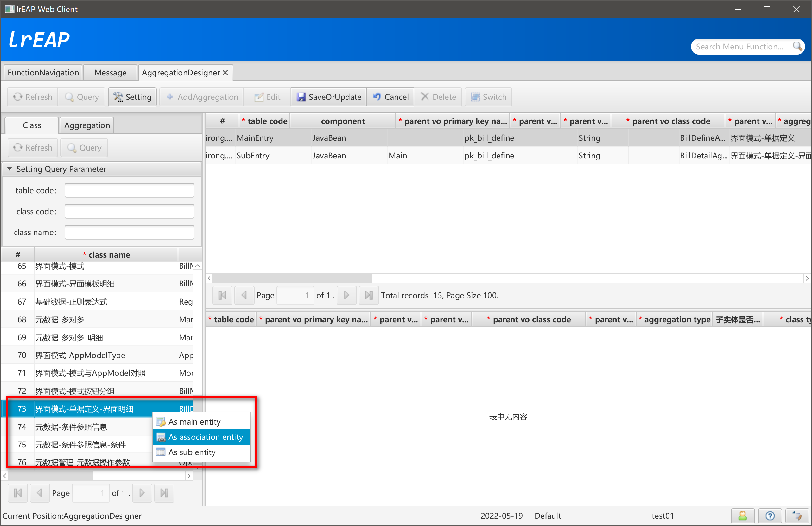The image size is (812, 526).
Task: Go to first page in class list pager
Action: point(18,493)
